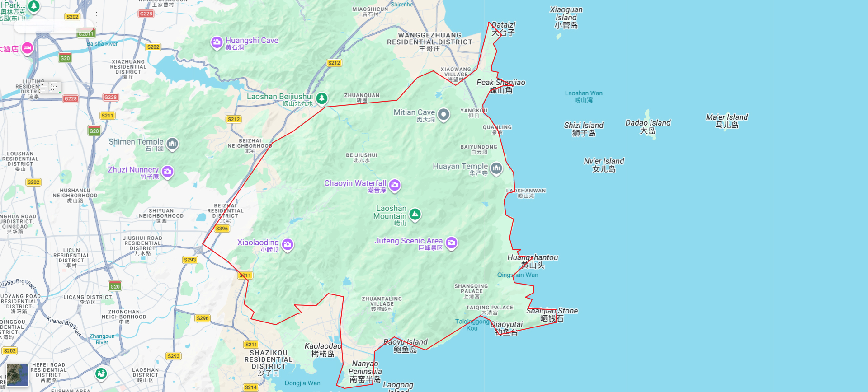
Task: Click the Quanling label
Action: point(497,130)
